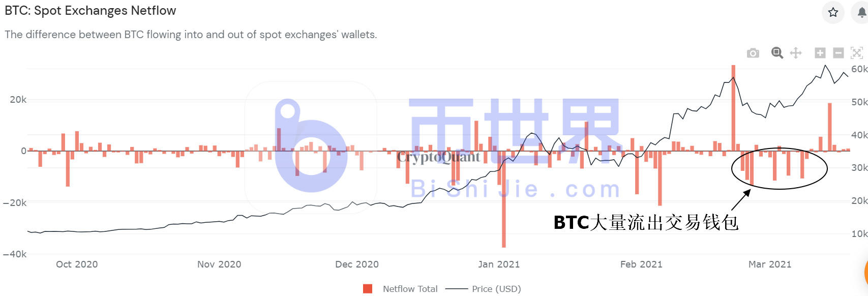Click the autoscale/reset axes icon
The height and width of the screenshot is (296, 868).
(857, 52)
